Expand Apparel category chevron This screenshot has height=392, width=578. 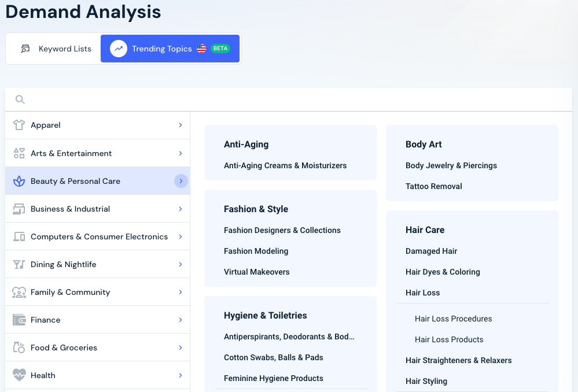click(181, 125)
